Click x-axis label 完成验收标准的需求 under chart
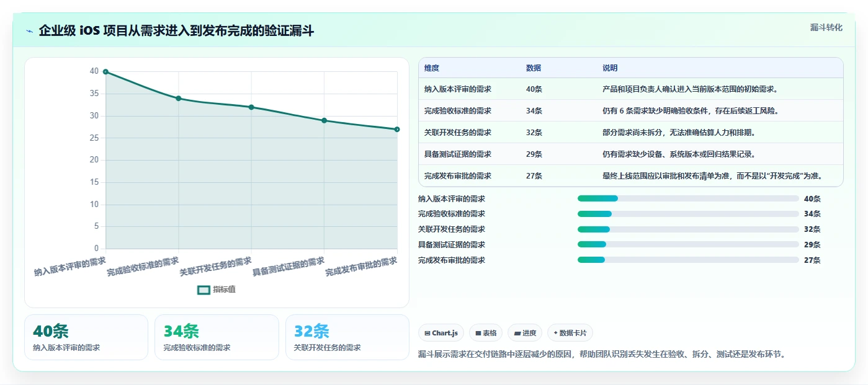 tap(143, 267)
